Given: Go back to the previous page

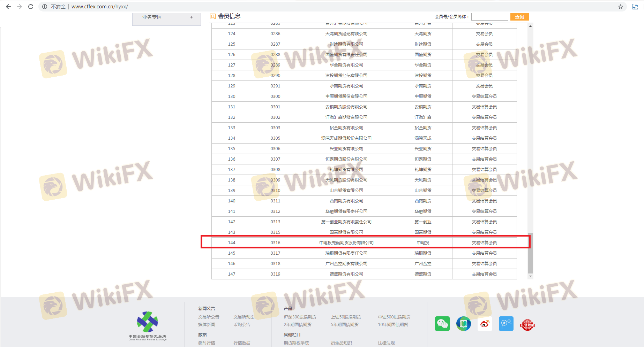Looking at the screenshot, I should click(x=8, y=7).
